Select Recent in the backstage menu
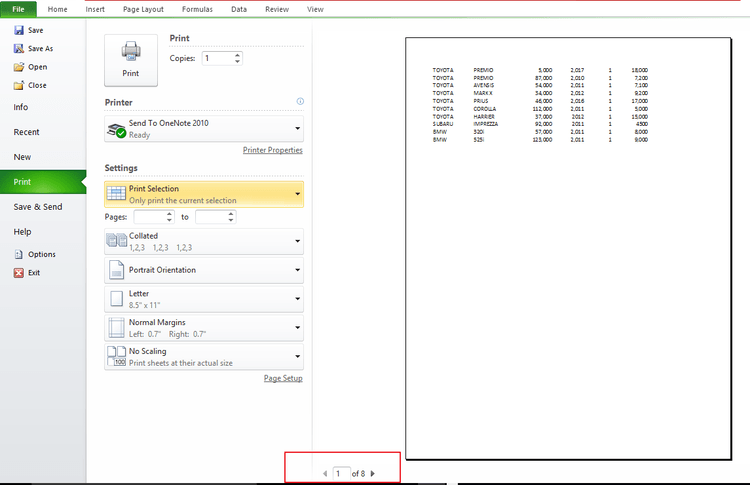750x485 pixels. point(43,132)
